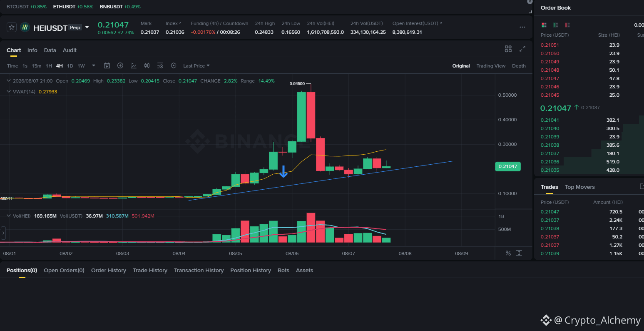The height and width of the screenshot is (331, 644).
Task: Select the 1D time interval
Action: coord(70,66)
